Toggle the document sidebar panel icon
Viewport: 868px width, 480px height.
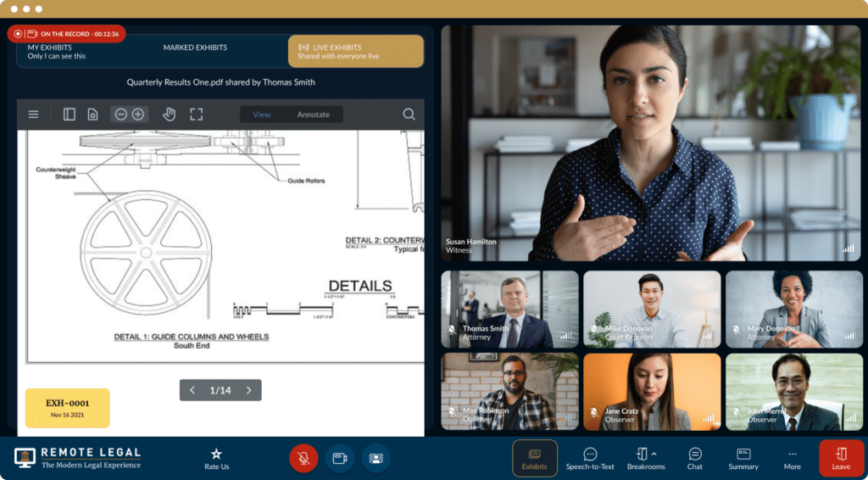coord(70,114)
